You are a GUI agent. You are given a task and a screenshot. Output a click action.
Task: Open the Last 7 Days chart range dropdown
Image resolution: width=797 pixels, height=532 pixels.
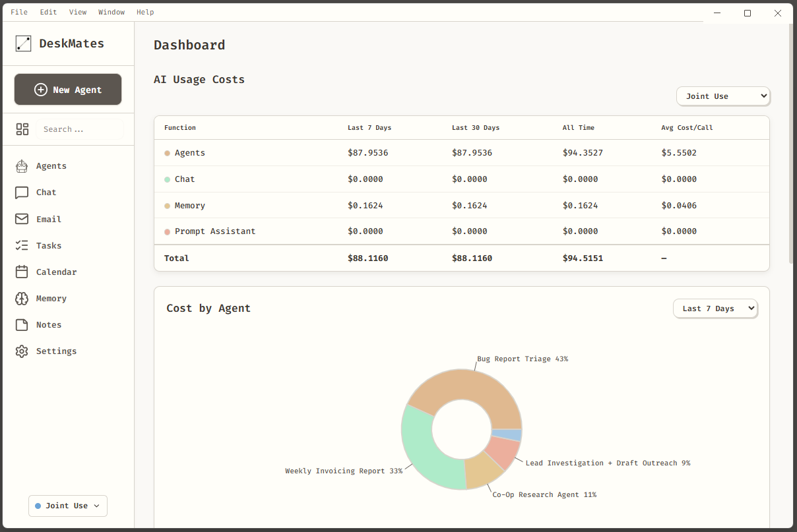[715, 309]
